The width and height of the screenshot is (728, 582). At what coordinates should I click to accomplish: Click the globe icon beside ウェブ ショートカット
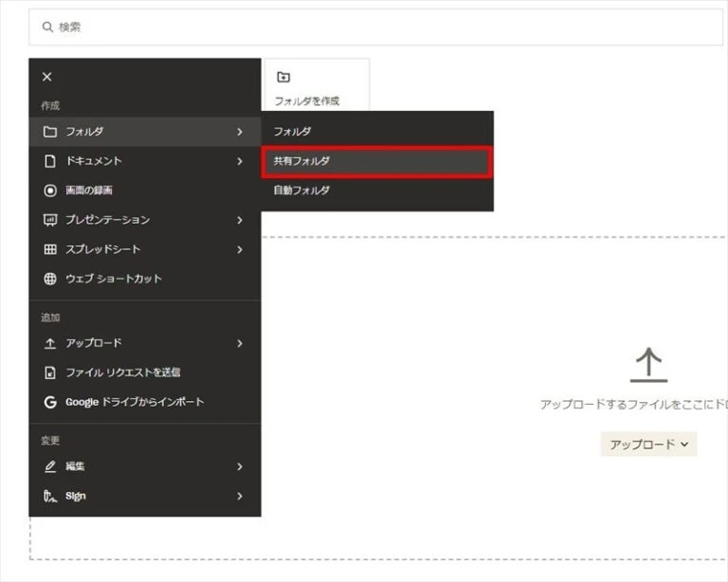click(49, 279)
